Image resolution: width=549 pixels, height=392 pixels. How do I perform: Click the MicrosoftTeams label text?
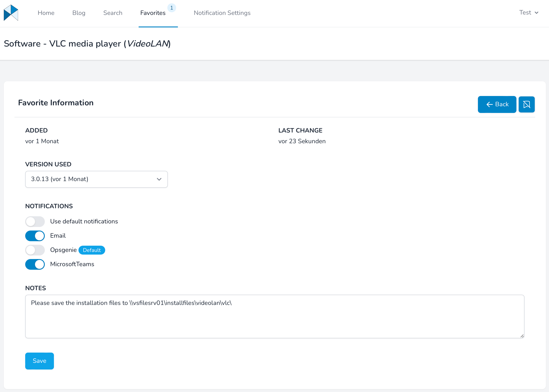72,264
